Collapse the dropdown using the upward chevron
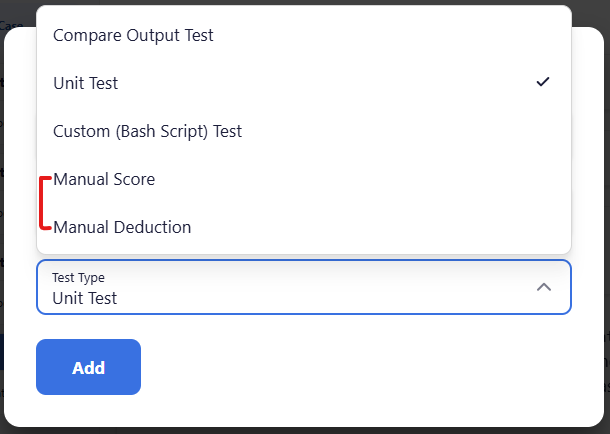The image size is (610, 434). coord(544,287)
